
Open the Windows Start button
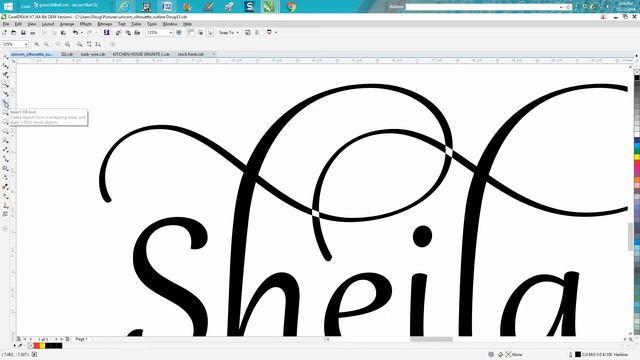pyautogui.click(x=8, y=6)
